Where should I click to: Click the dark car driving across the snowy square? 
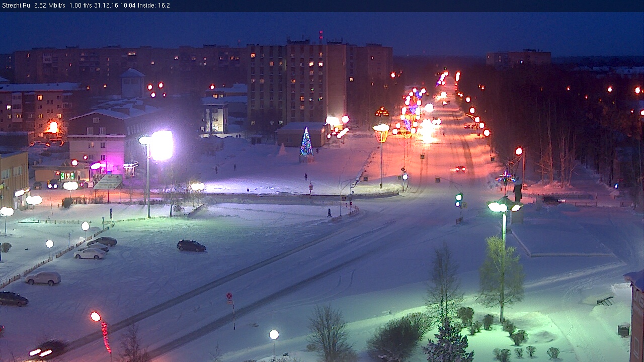pos(191,246)
